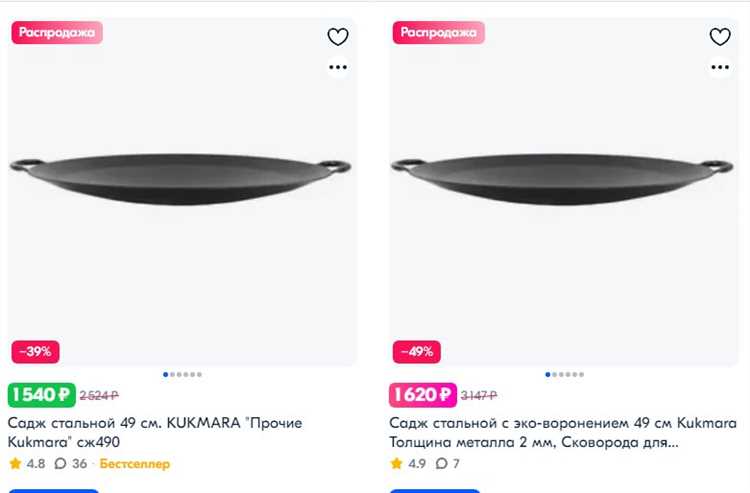Click the −39% discount badge
The height and width of the screenshot is (493, 750).
[37, 352]
